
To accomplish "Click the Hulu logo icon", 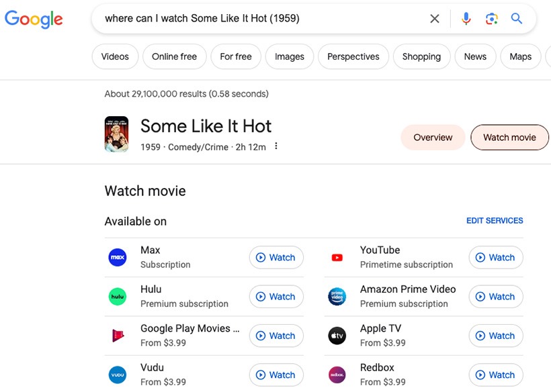I will tap(118, 297).
